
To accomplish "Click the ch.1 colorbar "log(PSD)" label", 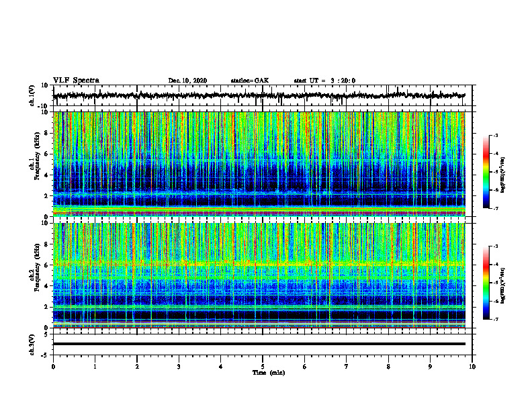I will 503,175.
